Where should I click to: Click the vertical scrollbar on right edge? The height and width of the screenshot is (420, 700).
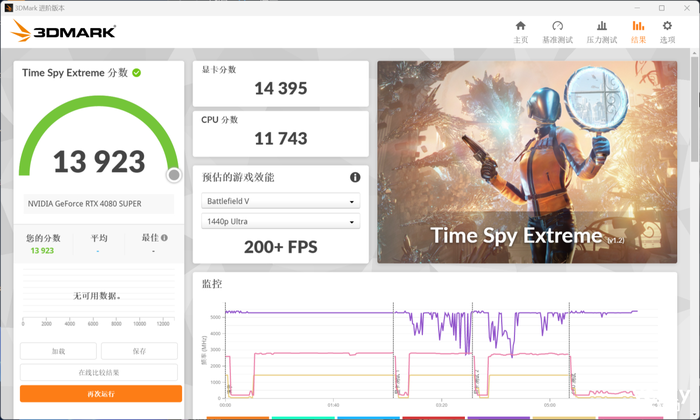(x=695, y=107)
